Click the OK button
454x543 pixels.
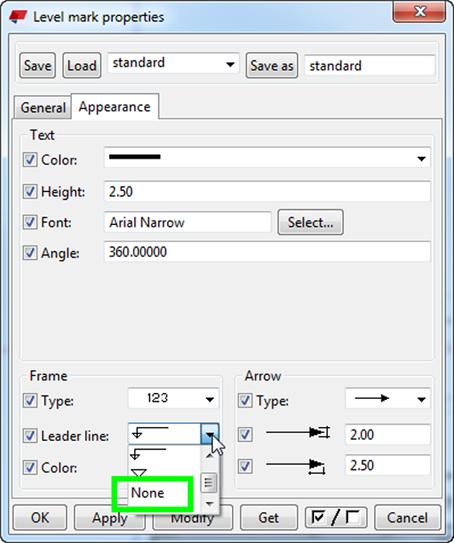point(40,518)
